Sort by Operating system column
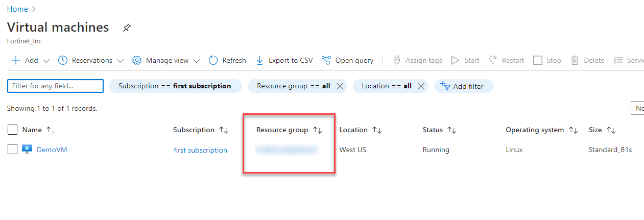The width and height of the screenshot is (644, 220). pyautogui.click(x=573, y=130)
